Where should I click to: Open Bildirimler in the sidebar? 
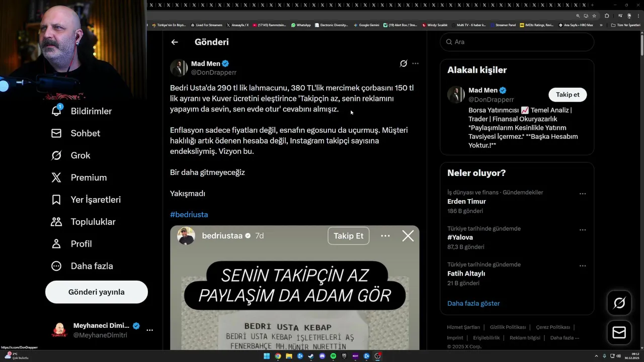click(83, 111)
